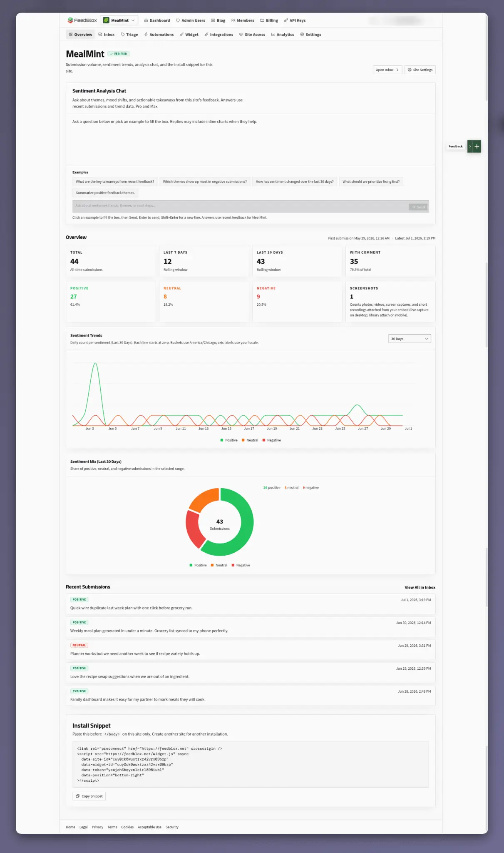The width and height of the screenshot is (504, 853).
Task: Click the Site Settings button
Action: [x=420, y=70]
